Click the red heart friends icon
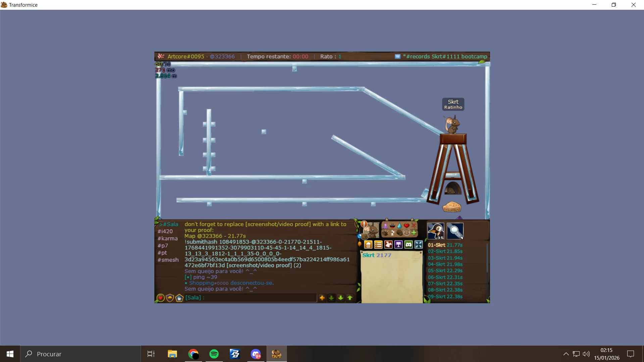Image resolution: width=644 pixels, height=362 pixels. 160,298
